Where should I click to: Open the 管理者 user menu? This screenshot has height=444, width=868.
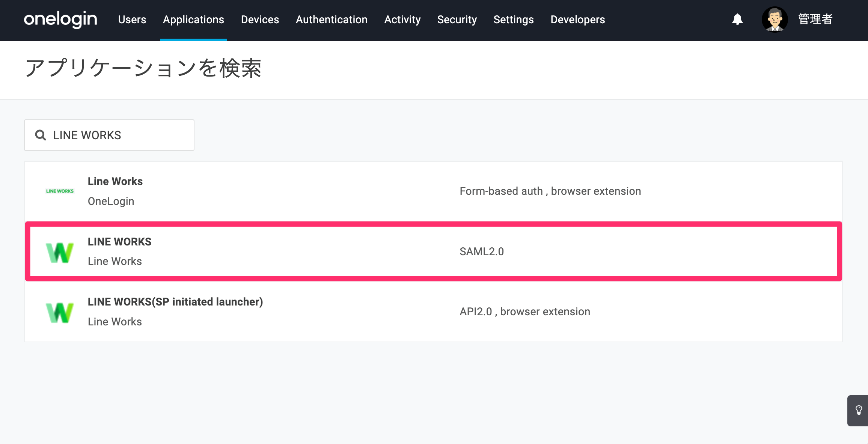pos(815,19)
